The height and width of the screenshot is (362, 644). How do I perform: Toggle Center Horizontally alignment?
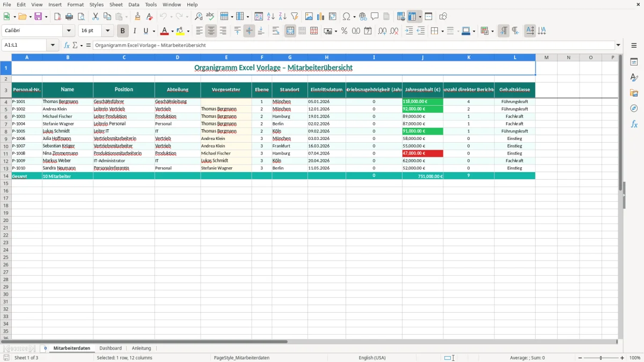tap(211, 31)
